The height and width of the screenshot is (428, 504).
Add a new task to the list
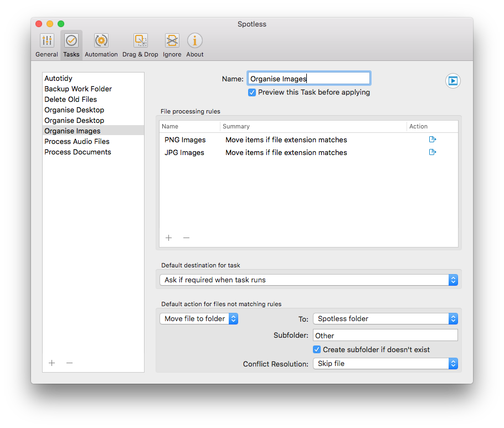52,363
